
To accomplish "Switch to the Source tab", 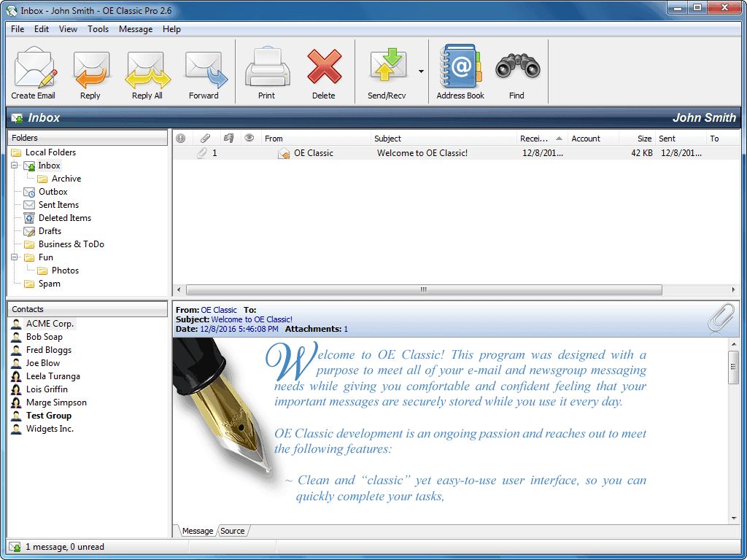I will click(232, 531).
